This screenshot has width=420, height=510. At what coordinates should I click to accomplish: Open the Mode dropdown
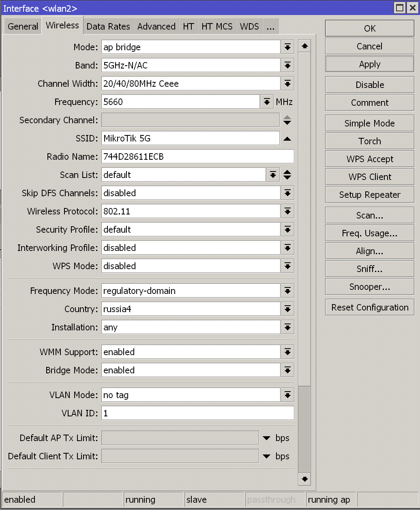point(287,47)
